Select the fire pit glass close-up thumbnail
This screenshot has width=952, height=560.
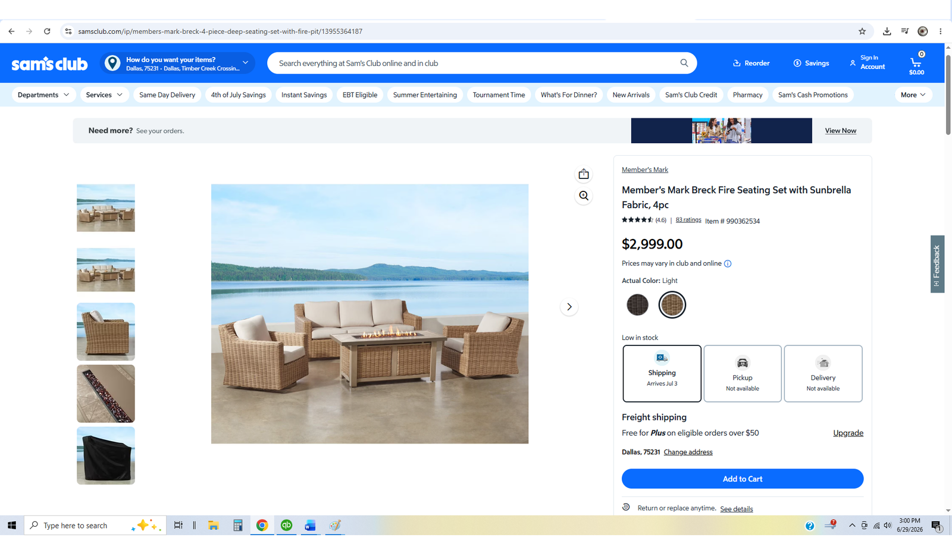[106, 394]
